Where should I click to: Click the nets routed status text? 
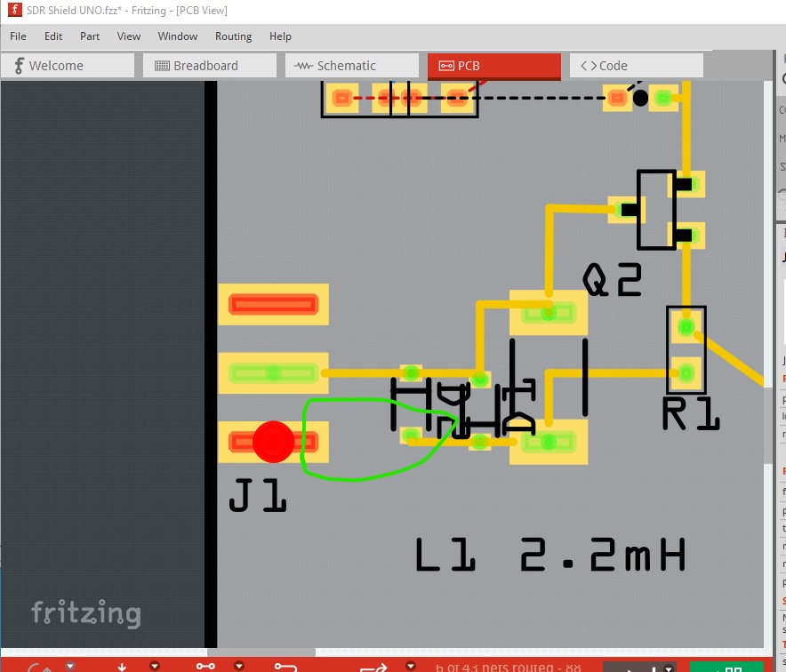pos(508,667)
